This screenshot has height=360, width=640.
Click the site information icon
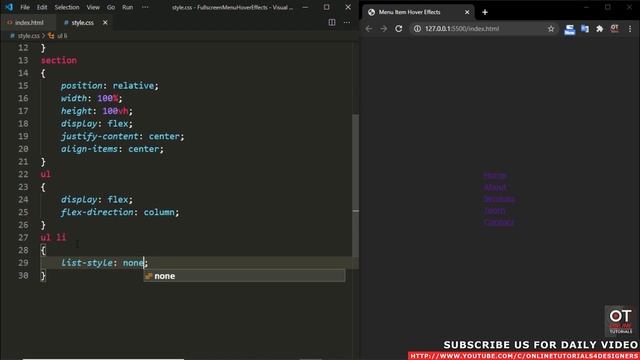coord(417,29)
